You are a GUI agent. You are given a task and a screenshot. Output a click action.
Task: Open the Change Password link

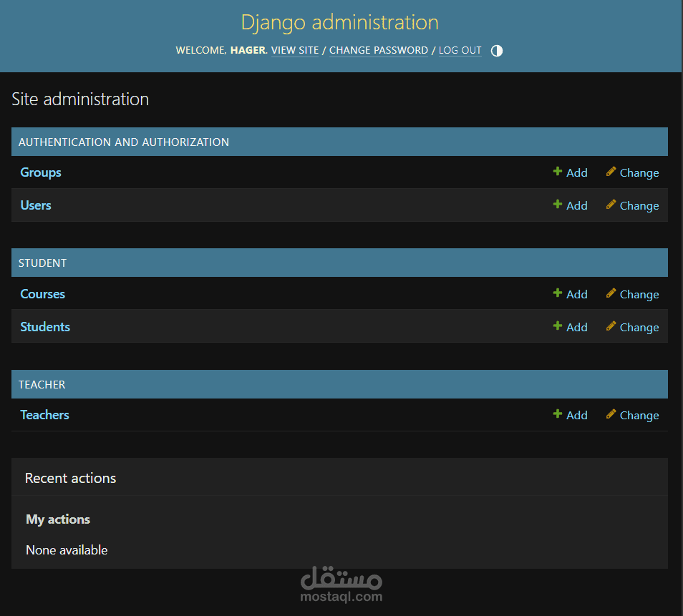(379, 51)
